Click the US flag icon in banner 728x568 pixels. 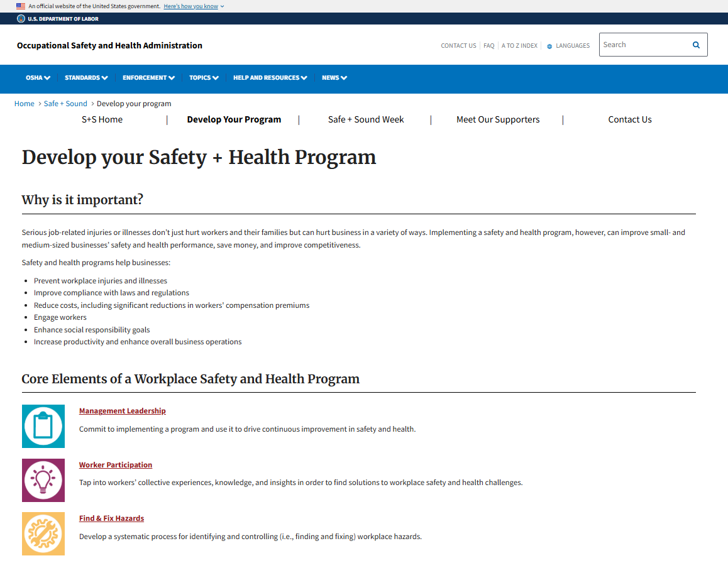[x=20, y=6]
